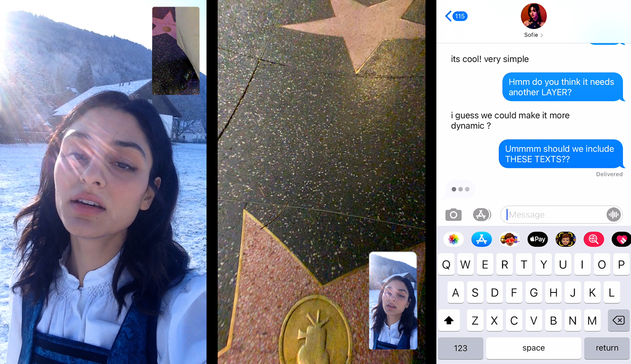Tap the A key
This screenshot has height=364, width=631.
coord(456,292)
